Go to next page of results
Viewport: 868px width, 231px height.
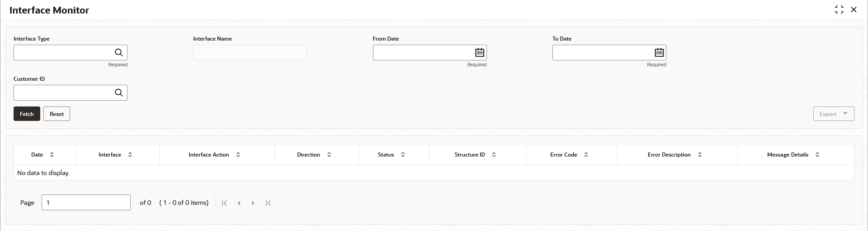click(x=253, y=203)
